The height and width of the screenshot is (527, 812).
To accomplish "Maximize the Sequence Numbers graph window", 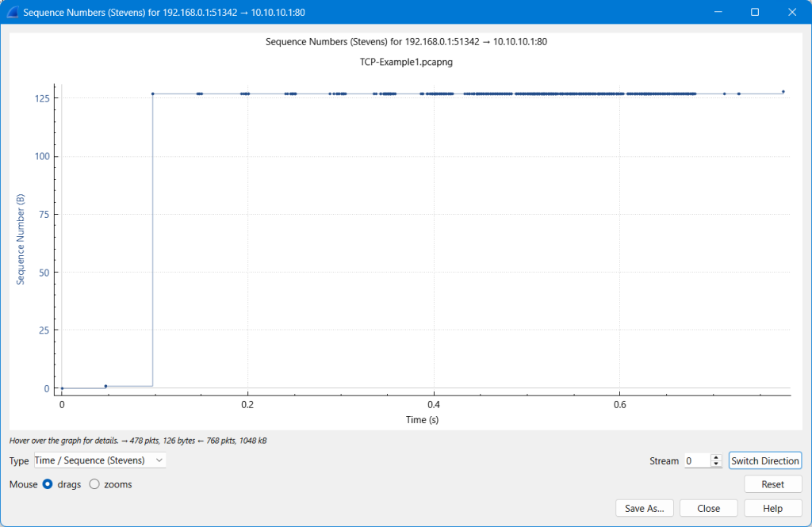I will tap(755, 13).
